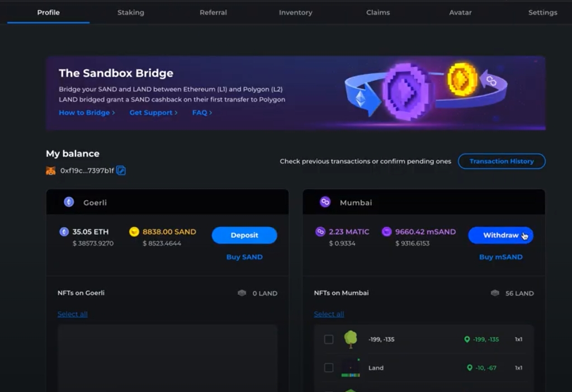Click the green location pin for -199, -135
Image resolution: width=572 pixels, height=392 pixels.
(x=467, y=339)
